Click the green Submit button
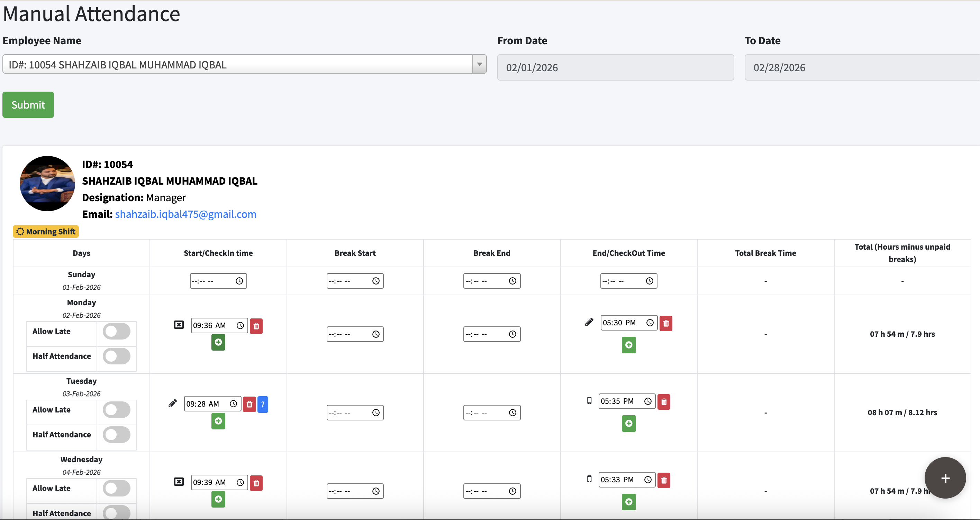 [28, 104]
